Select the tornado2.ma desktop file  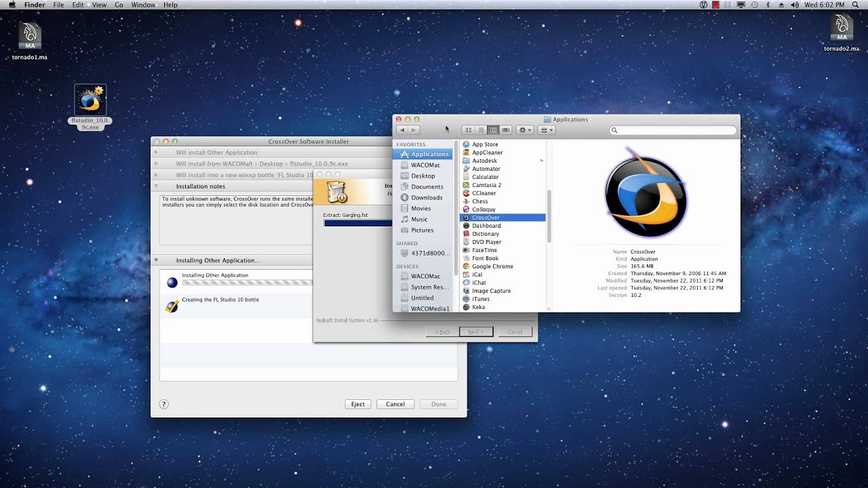pyautogui.click(x=842, y=34)
